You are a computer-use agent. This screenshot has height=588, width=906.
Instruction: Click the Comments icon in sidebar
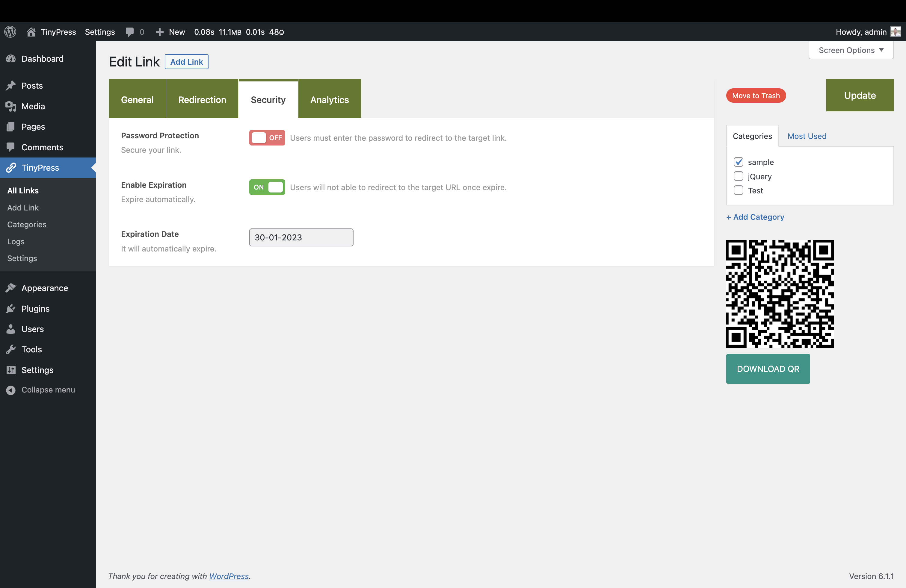(11, 147)
